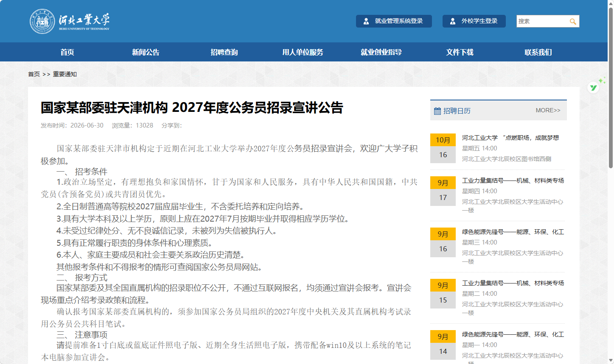
Task: Open 工业力量集结号 event on 9月15
Action: click(513, 283)
